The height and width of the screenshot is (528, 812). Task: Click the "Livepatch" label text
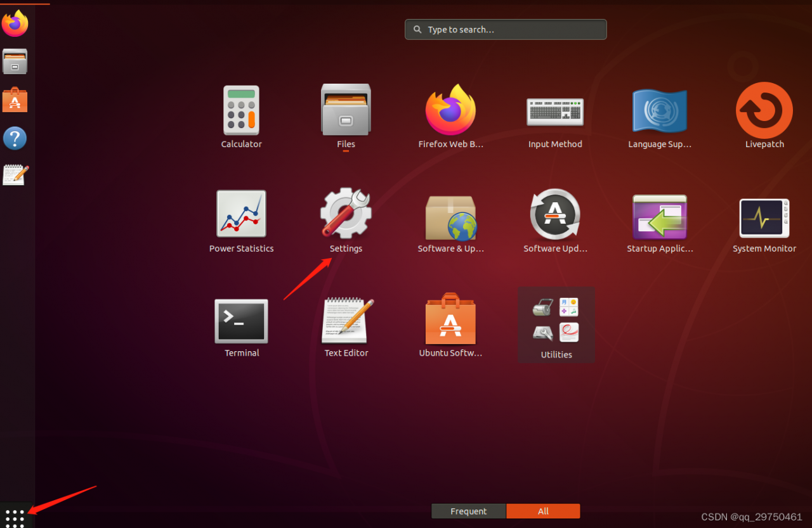pos(764,145)
